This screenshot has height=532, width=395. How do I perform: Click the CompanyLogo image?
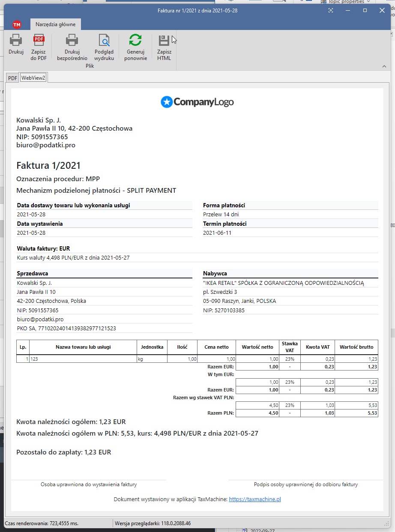pyautogui.click(x=197, y=102)
